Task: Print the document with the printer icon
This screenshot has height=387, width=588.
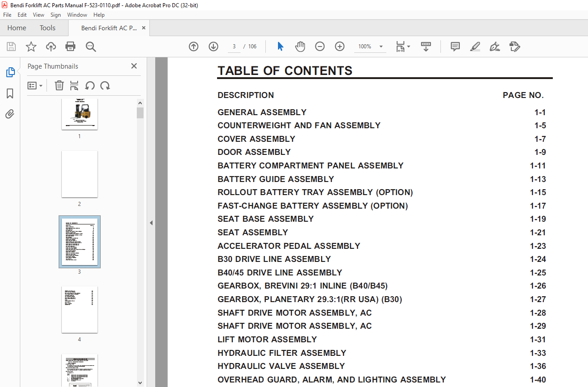Action: 70,47
